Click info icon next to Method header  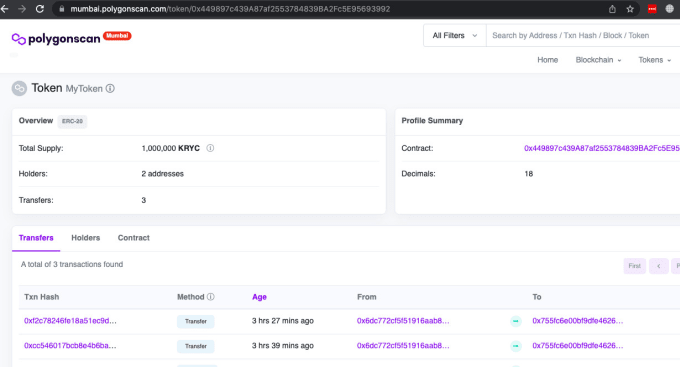pos(211,297)
